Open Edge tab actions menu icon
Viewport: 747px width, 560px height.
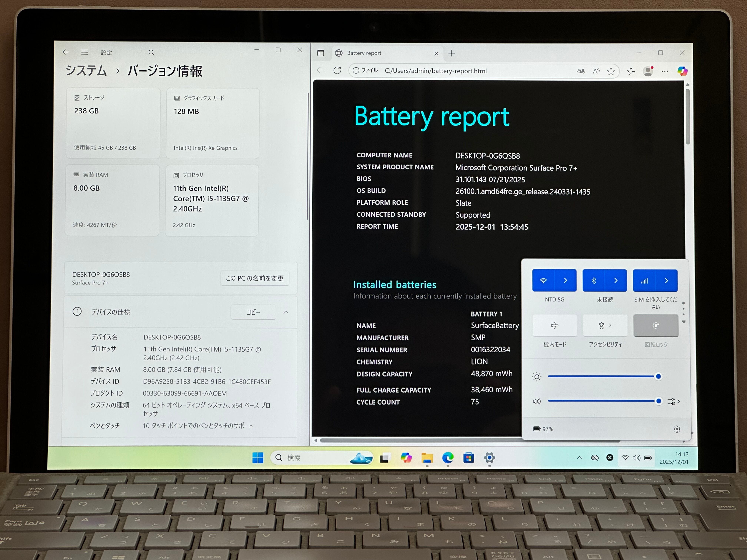(321, 53)
